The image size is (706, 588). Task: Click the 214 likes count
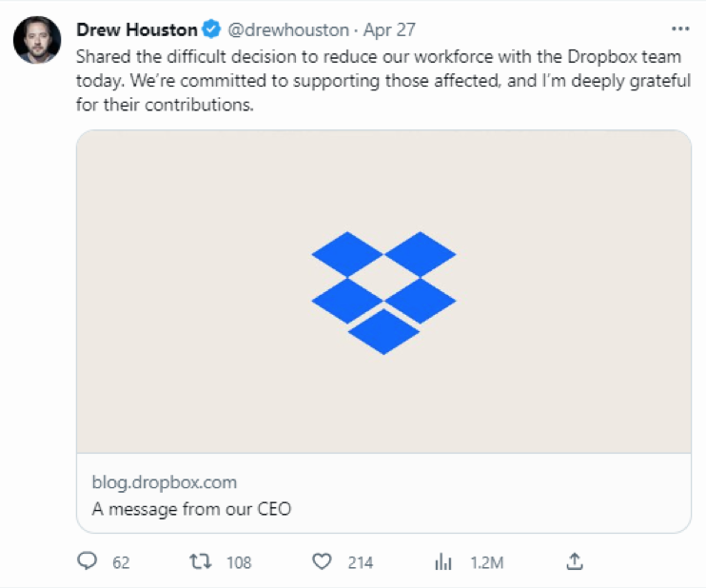pyautogui.click(x=361, y=562)
